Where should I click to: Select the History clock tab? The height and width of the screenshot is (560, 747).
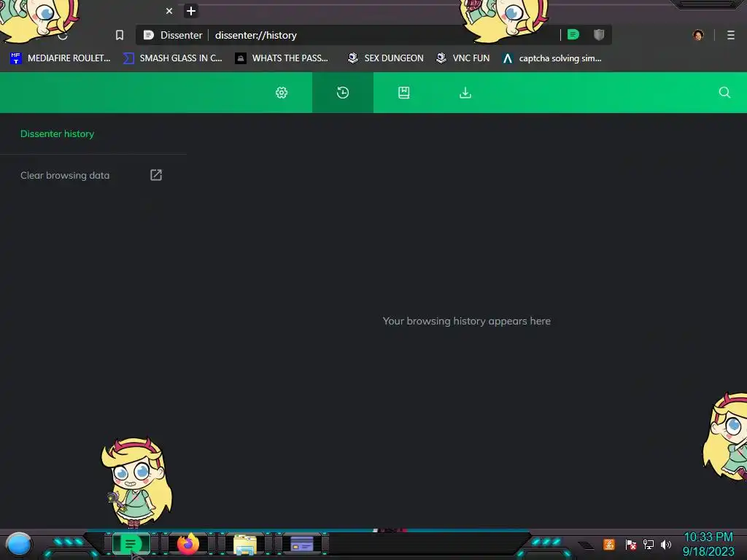point(343,93)
